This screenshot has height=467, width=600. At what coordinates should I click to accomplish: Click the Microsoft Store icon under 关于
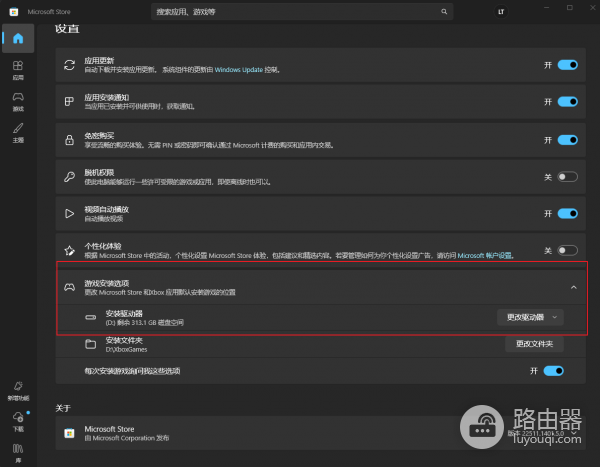click(x=69, y=433)
